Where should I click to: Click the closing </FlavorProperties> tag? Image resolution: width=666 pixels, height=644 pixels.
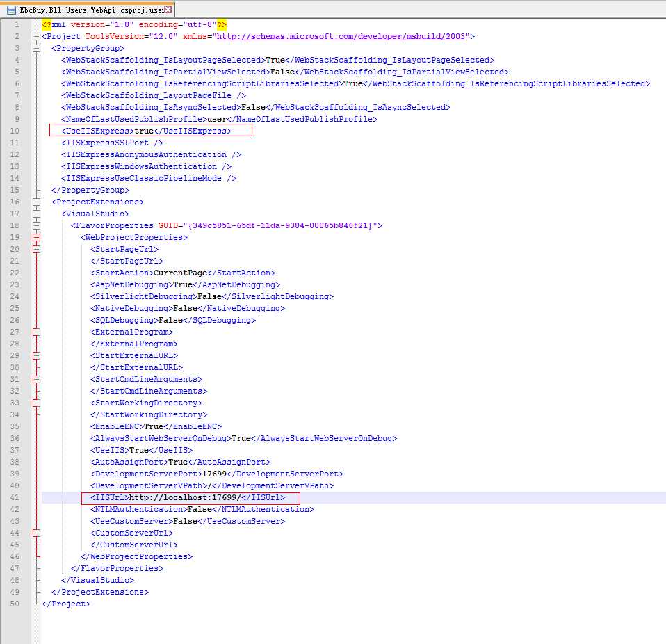[x=117, y=568]
